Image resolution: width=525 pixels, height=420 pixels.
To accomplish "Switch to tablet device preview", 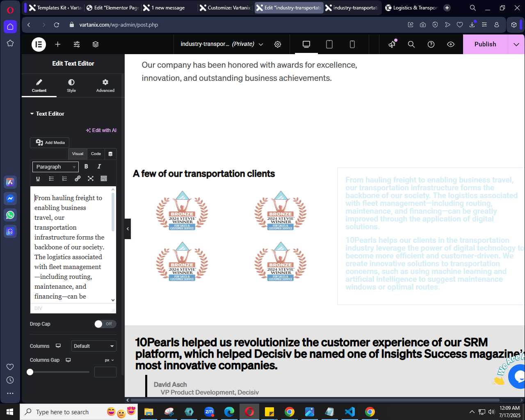I will (329, 44).
